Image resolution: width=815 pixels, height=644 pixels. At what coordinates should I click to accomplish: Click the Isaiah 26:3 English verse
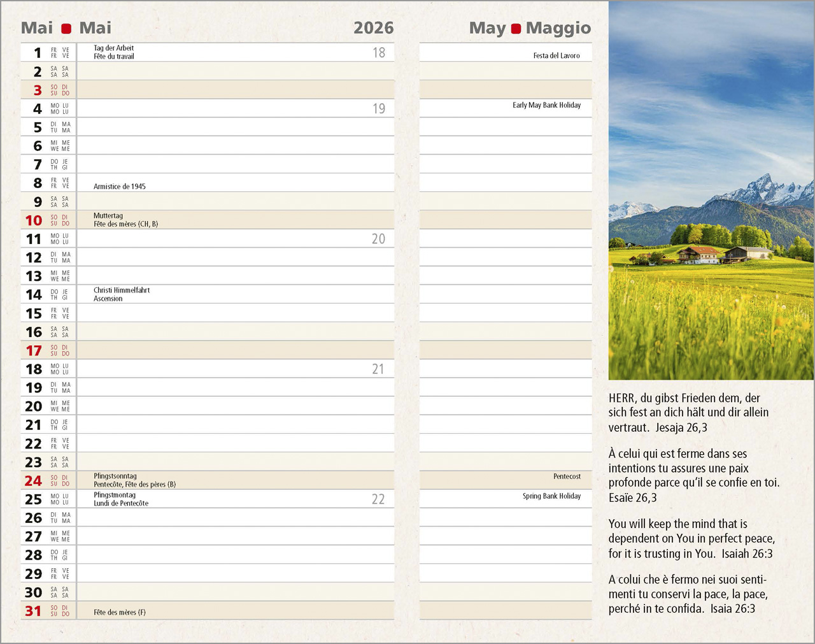(691, 539)
